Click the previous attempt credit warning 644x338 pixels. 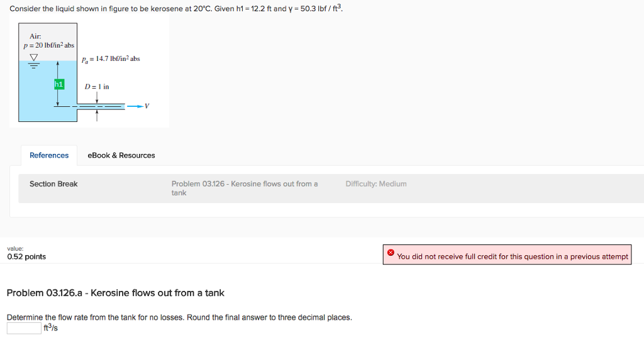point(512,256)
